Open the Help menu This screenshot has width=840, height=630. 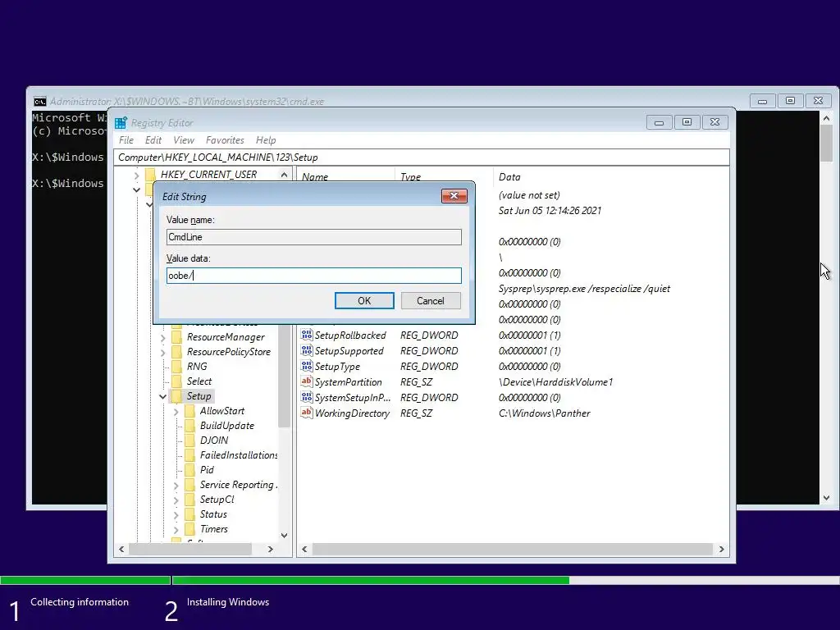266,139
